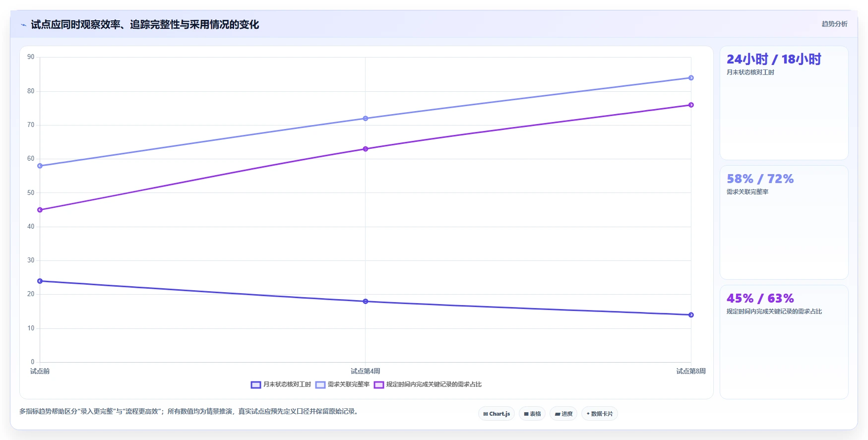868x440 pixels.
Task: Click the 月末状态核对工时 caption in the metric card
Action: click(x=750, y=72)
